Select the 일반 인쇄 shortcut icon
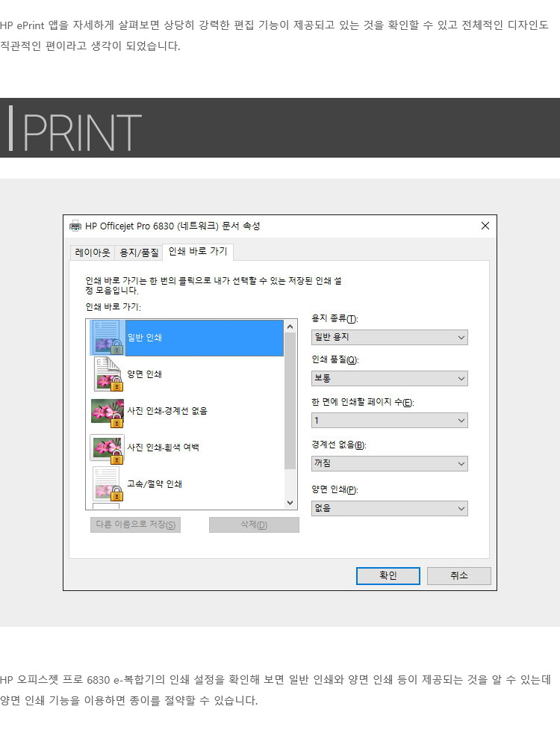The height and width of the screenshot is (730, 560). click(107, 338)
